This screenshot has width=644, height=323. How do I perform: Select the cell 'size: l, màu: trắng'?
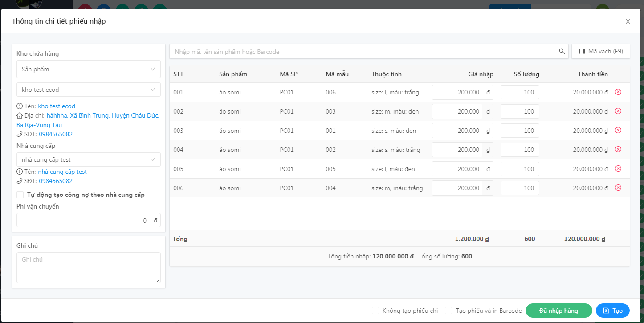(x=395, y=92)
